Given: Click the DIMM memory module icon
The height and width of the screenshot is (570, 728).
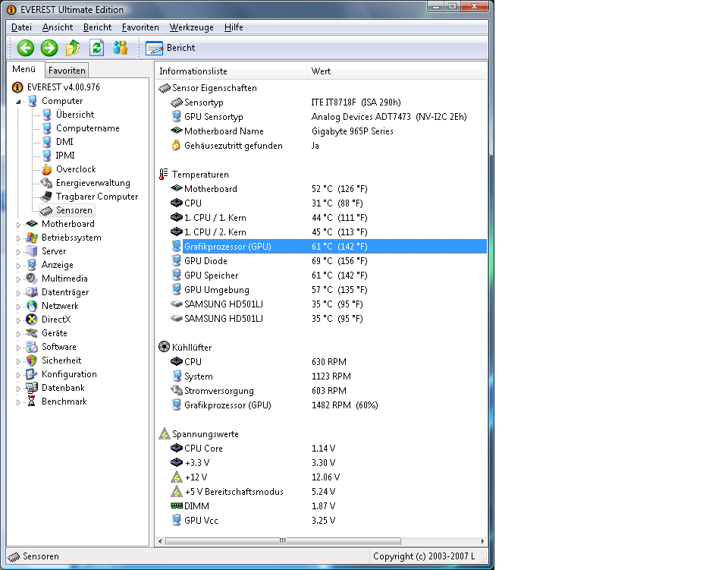Looking at the screenshot, I should [177, 505].
